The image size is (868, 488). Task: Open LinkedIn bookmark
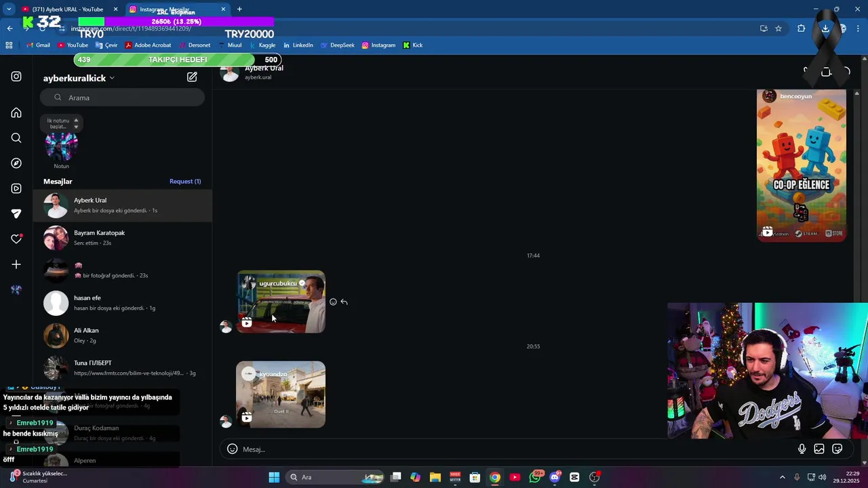(x=298, y=45)
